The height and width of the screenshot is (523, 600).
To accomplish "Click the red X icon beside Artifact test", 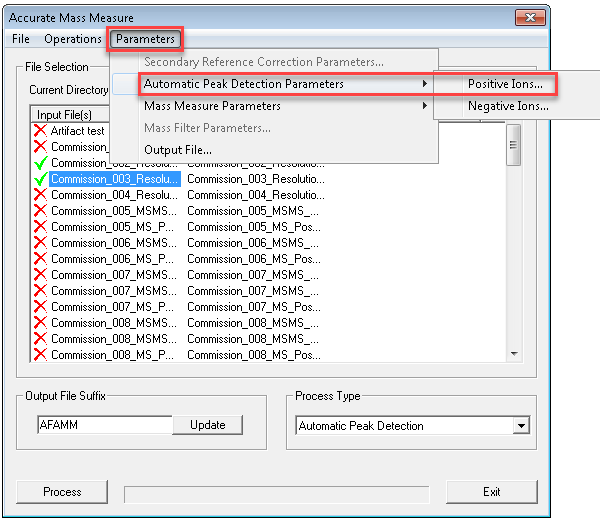I will pyautogui.click(x=40, y=131).
